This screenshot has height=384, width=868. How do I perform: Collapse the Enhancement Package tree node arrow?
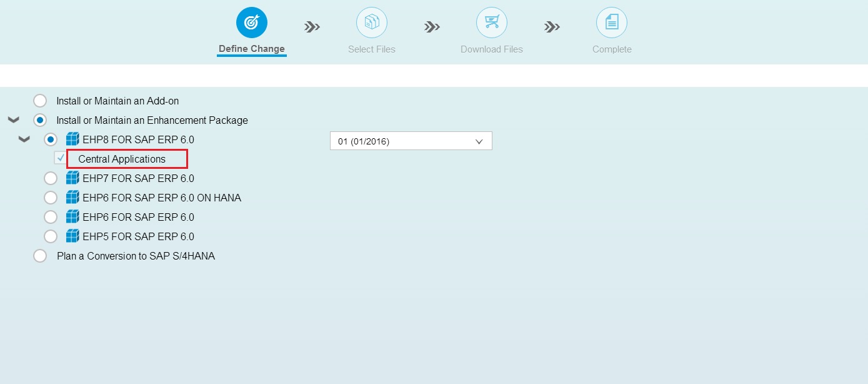click(13, 119)
